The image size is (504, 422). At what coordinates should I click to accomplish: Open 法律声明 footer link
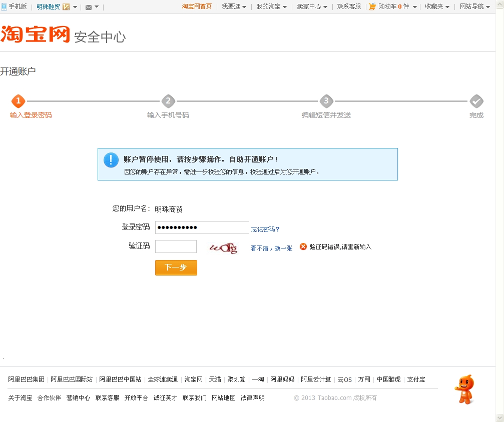coord(252,397)
